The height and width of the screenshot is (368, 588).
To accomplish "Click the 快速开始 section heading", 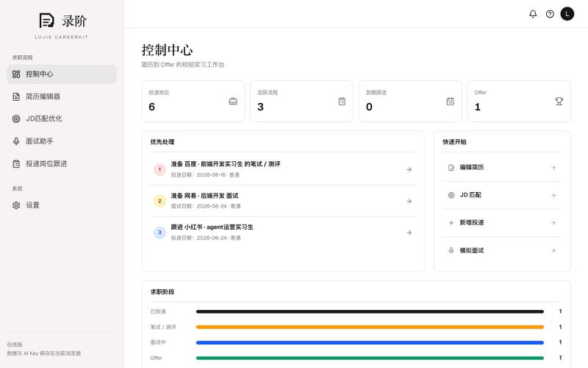I will click(454, 142).
